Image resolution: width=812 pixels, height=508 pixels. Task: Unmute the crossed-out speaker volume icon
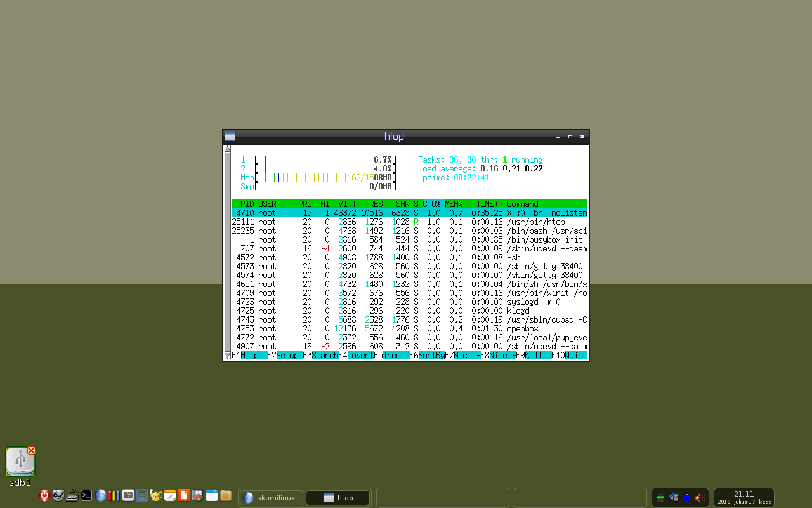pyautogui.click(x=700, y=498)
